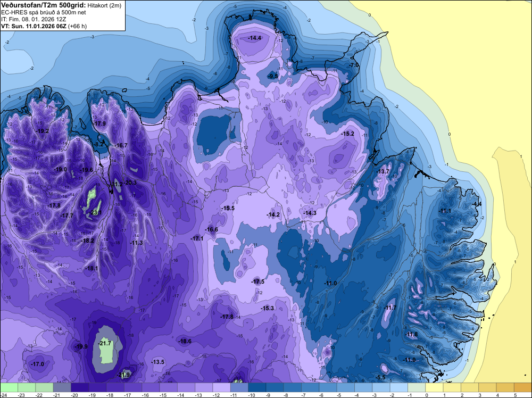The image size is (532, 398).
Task: Click the -13.7 temperature value
Action: (383, 172)
